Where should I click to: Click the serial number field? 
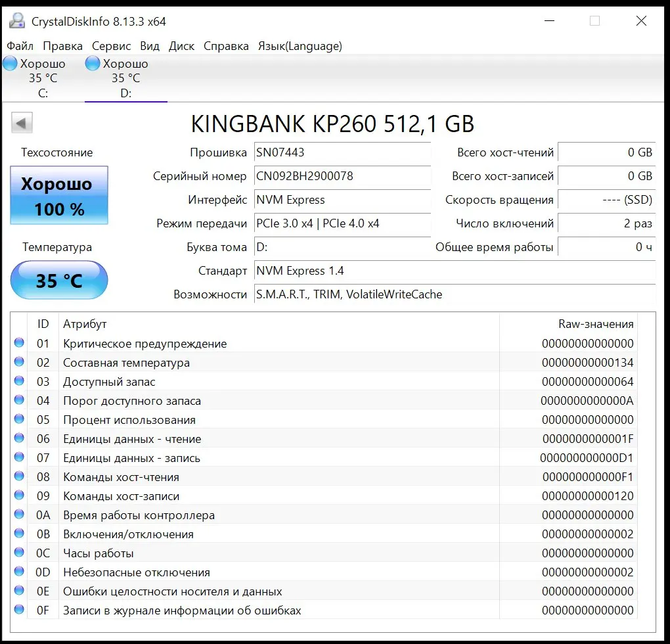(x=342, y=176)
